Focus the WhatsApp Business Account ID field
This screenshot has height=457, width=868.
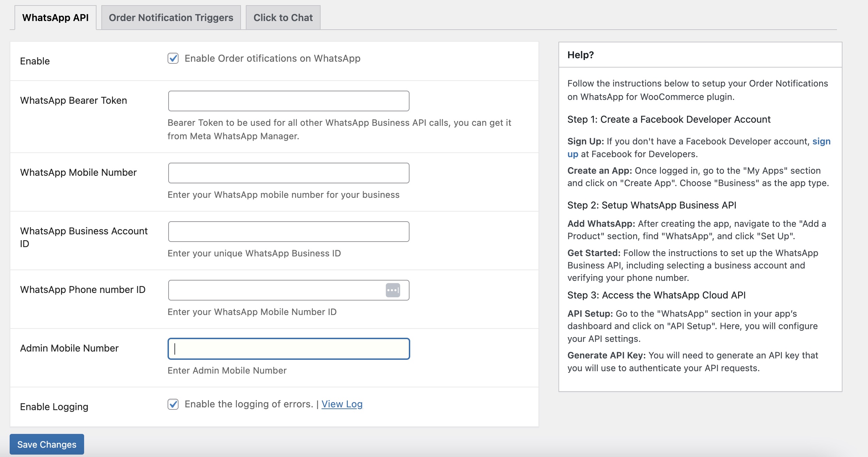pyautogui.click(x=289, y=231)
